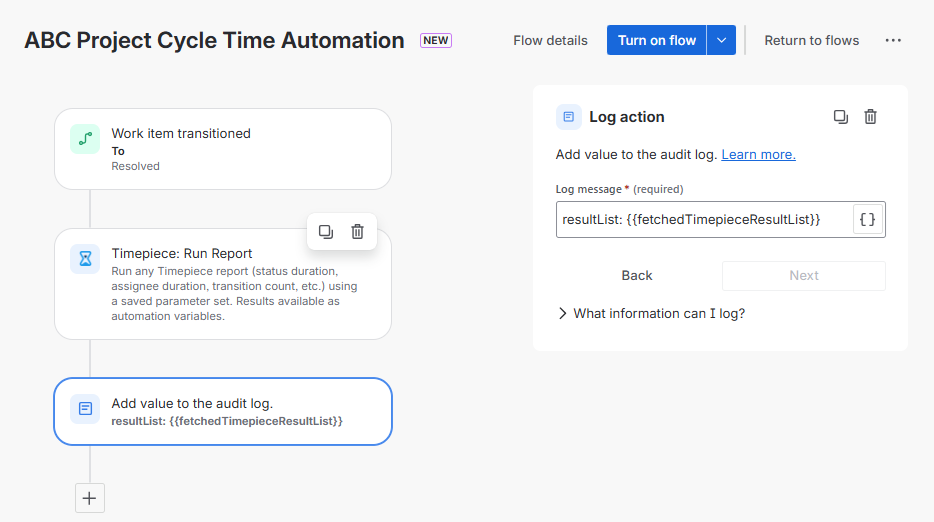This screenshot has height=522, width=934.
Task: Duplicate the Timepiece Run Report step
Action: pos(326,232)
